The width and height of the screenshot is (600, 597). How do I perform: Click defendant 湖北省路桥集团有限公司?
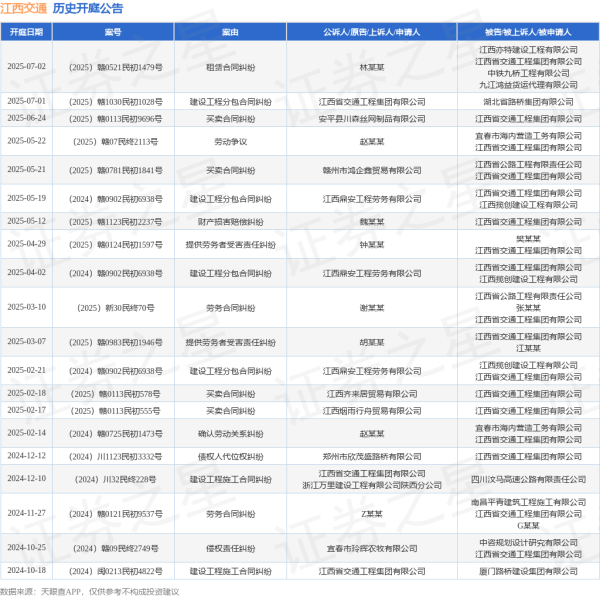coord(528,102)
